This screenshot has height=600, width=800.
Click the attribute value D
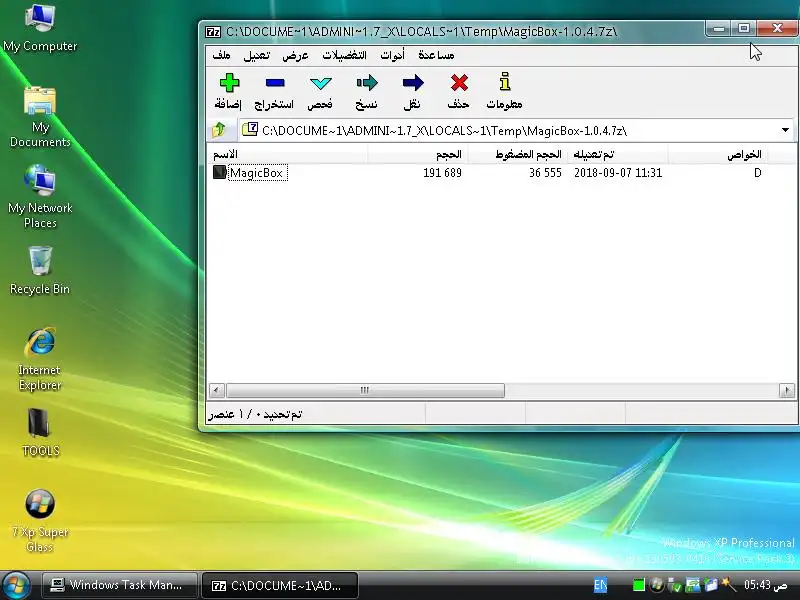click(x=758, y=172)
